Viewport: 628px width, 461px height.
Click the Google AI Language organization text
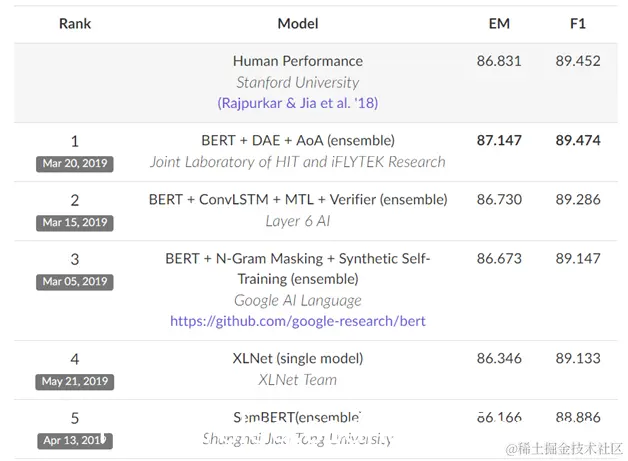coord(298,300)
